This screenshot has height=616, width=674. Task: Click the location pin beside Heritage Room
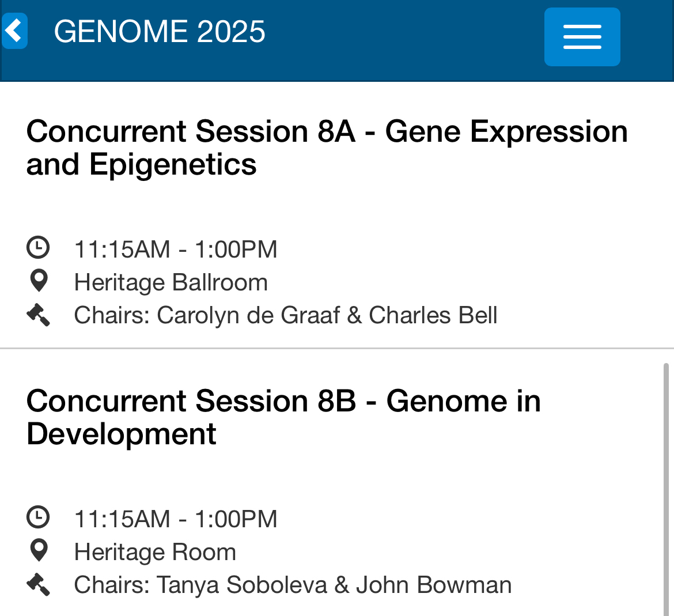point(39,551)
